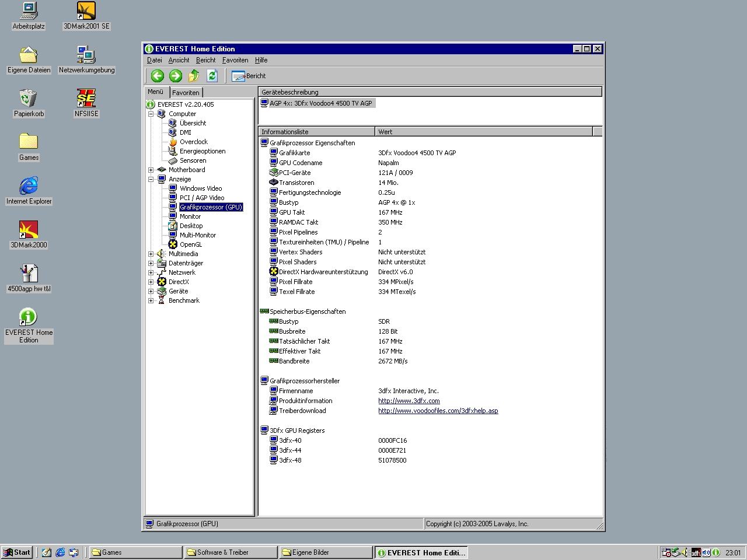This screenshot has height=560, width=747.
Task: Open the Datei menu
Action: pos(155,60)
